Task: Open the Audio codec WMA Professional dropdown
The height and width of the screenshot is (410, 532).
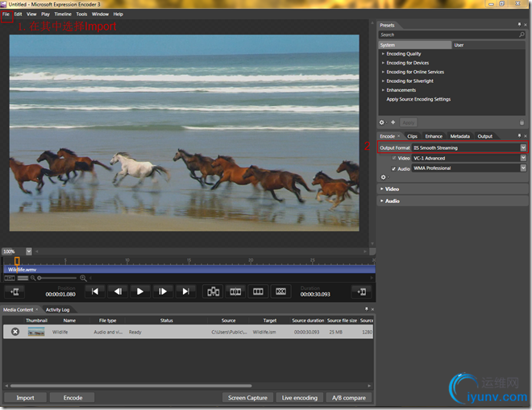Action: click(523, 168)
